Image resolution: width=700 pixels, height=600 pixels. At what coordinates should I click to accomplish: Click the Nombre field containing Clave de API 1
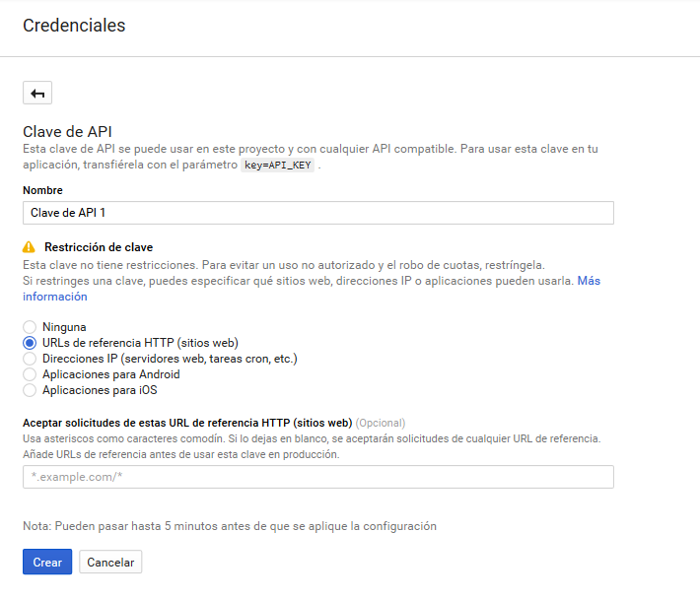pos(318,213)
